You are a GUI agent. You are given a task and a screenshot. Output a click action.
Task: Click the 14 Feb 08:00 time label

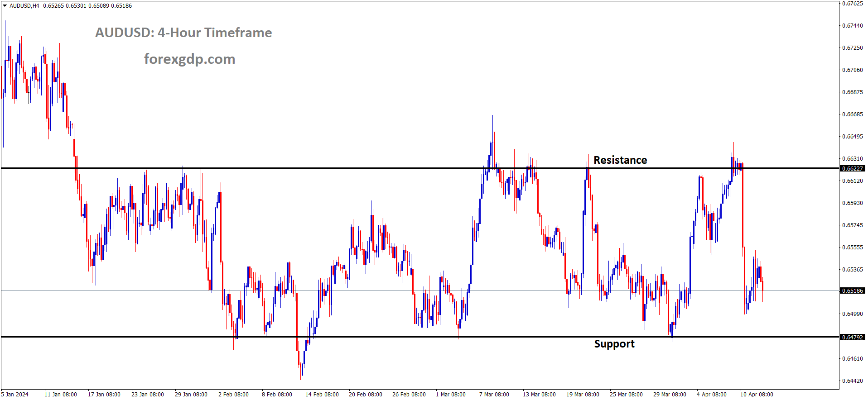322,394
